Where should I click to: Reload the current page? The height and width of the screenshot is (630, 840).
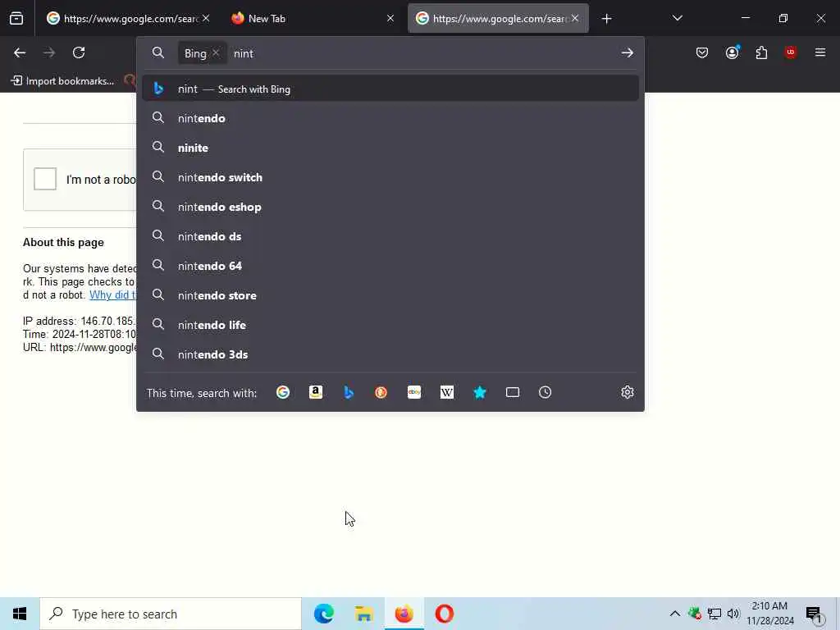[x=79, y=52]
